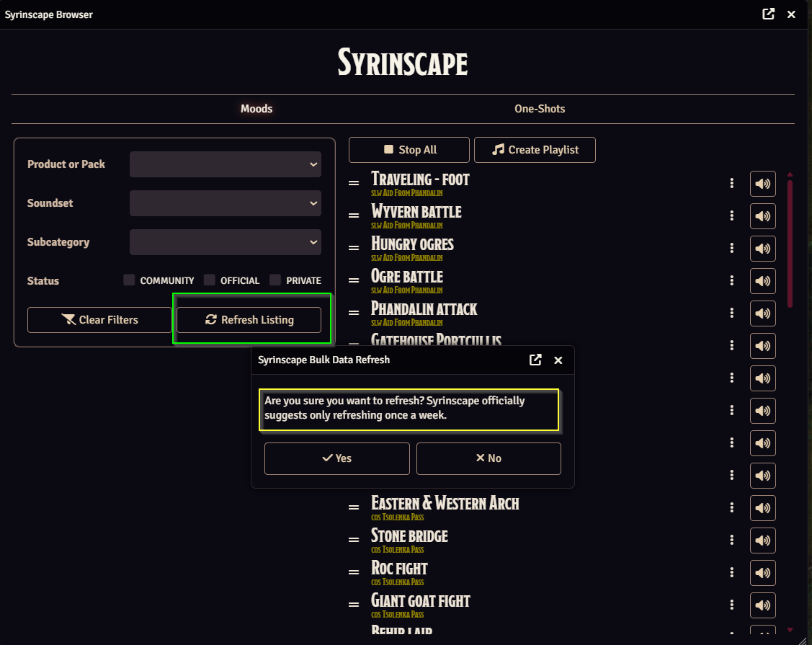Open the Soundset dropdown
The image size is (812, 645).
226,203
